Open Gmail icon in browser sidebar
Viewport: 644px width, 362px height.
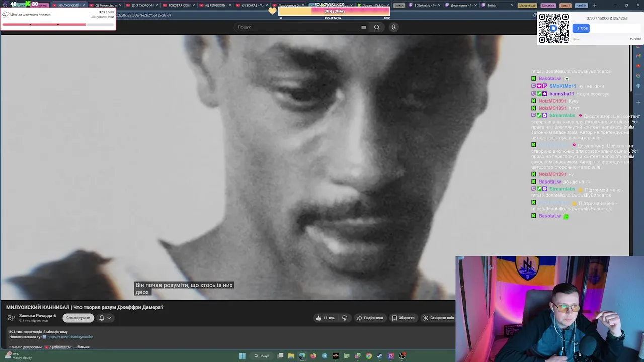coord(638,55)
